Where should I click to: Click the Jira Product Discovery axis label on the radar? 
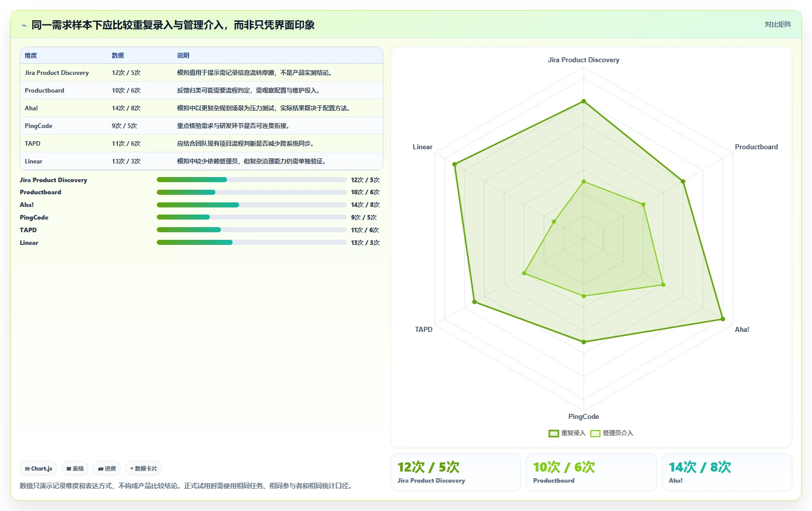click(x=583, y=60)
